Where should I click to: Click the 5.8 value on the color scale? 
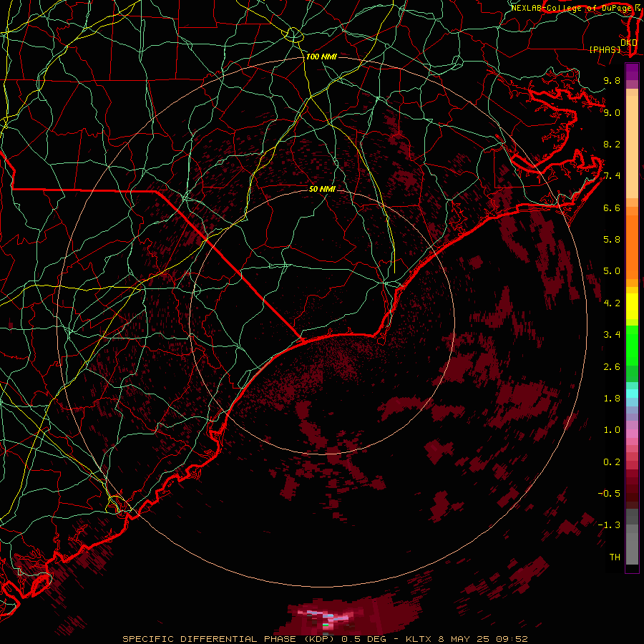point(612,240)
